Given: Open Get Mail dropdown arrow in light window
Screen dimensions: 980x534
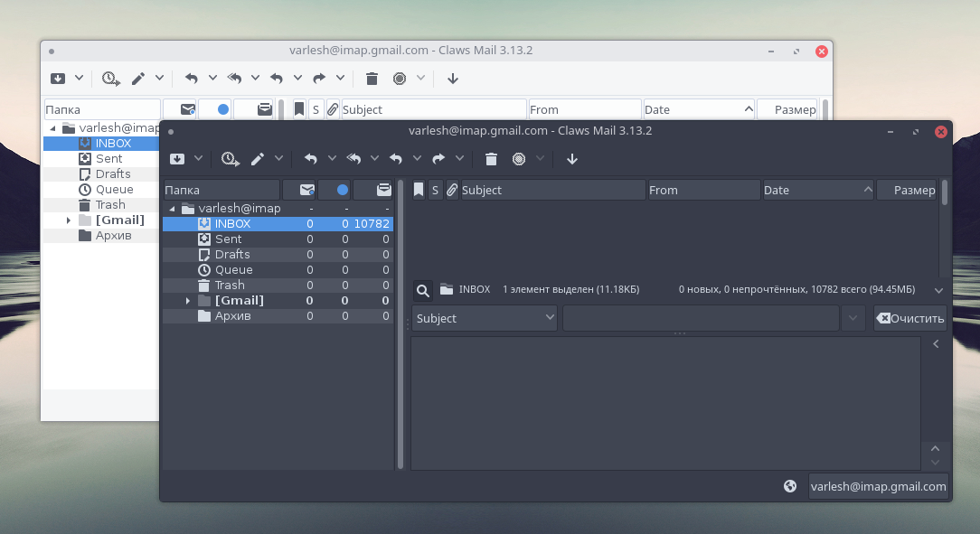Looking at the screenshot, I should (x=79, y=78).
